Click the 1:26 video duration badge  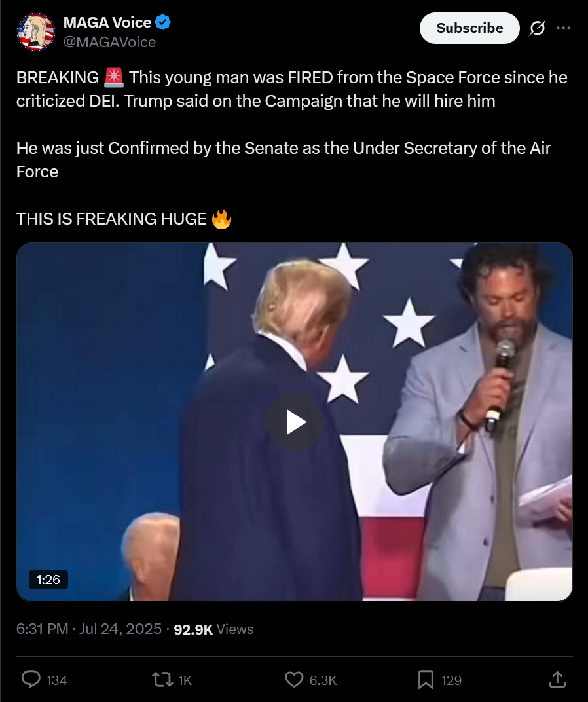[x=48, y=580]
